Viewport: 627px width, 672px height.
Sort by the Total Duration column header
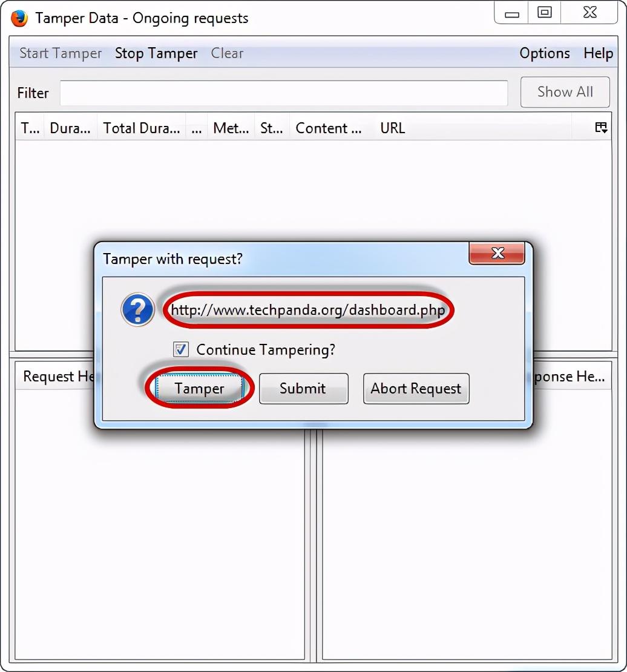(142, 128)
